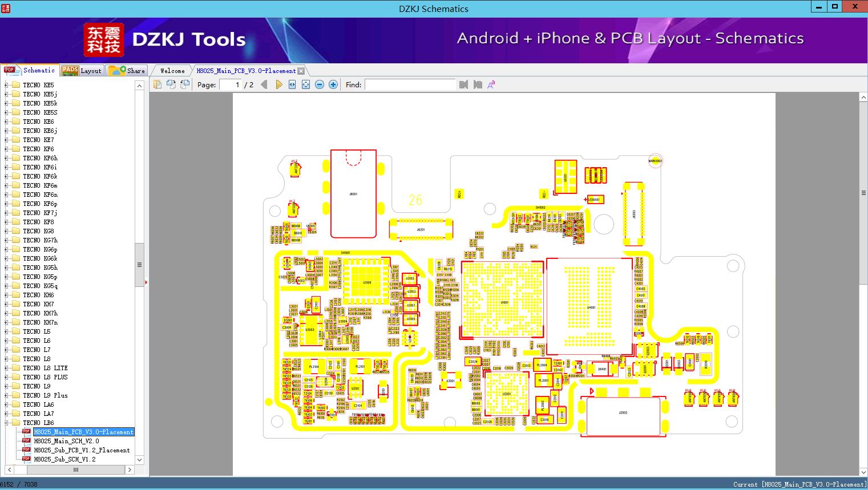Switch to the Schematic panel tab
Screen dimensions: 868x490
tap(30, 70)
